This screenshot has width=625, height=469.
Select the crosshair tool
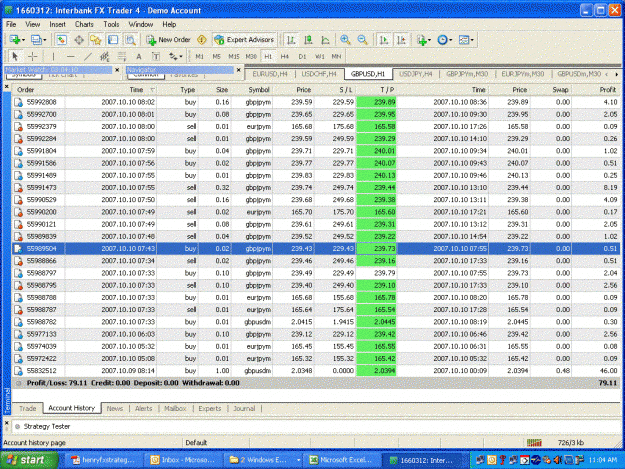[33, 56]
